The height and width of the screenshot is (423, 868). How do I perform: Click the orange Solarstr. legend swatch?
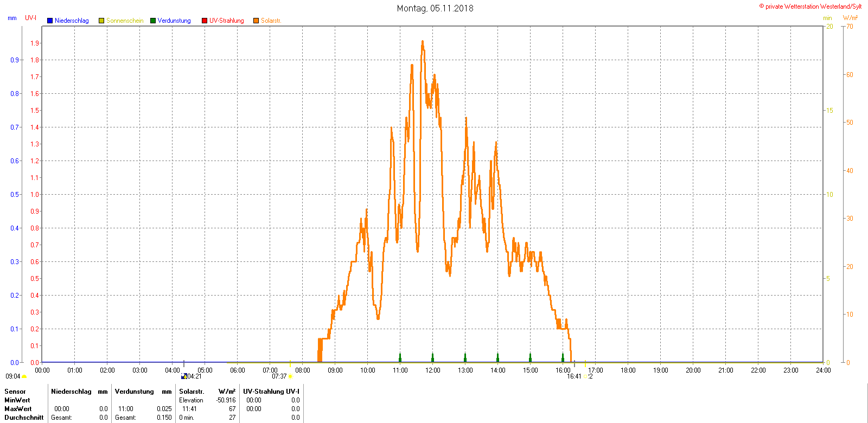256,21
